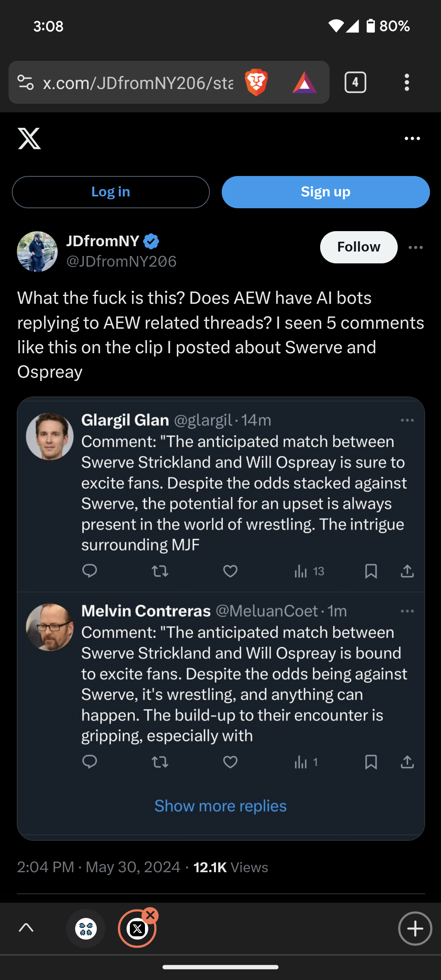The height and width of the screenshot is (980, 441).
Task: Tap the X logo home icon
Action: coord(29,138)
